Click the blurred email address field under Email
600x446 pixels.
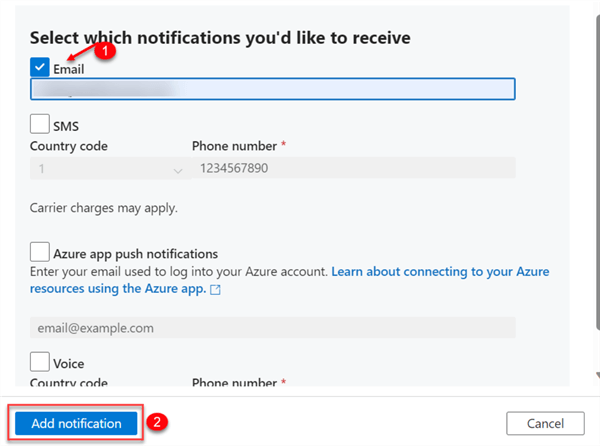(x=272, y=89)
